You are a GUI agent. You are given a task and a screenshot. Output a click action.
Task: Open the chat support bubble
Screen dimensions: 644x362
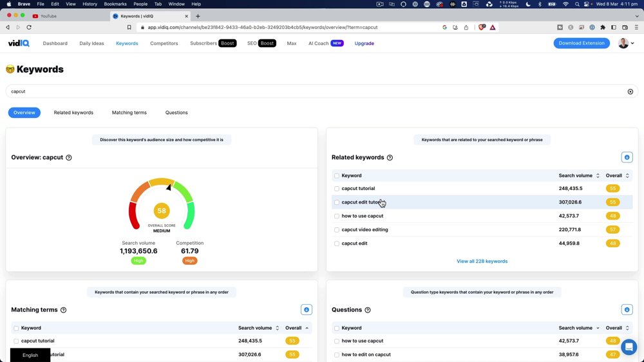pyautogui.click(x=629, y=347)
